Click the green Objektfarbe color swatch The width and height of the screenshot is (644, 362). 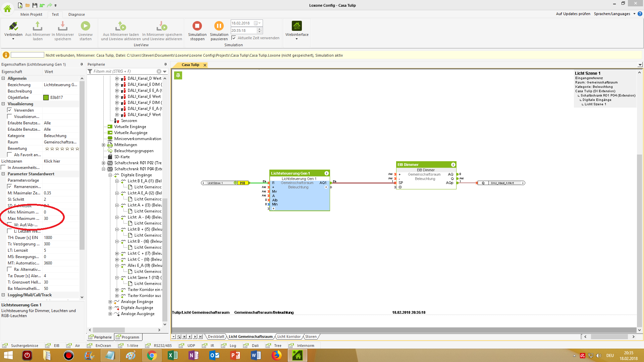pos(46,98)
